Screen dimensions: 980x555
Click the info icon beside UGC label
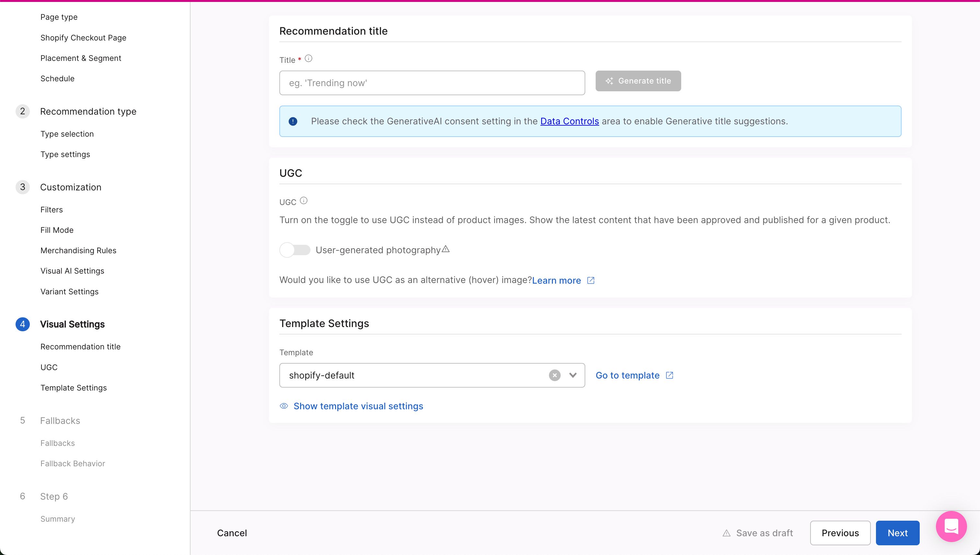tap(303, 200)
